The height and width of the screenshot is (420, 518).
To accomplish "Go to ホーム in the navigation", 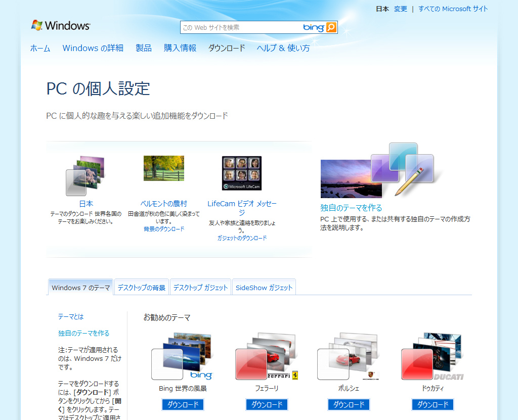I will point(40,48).
